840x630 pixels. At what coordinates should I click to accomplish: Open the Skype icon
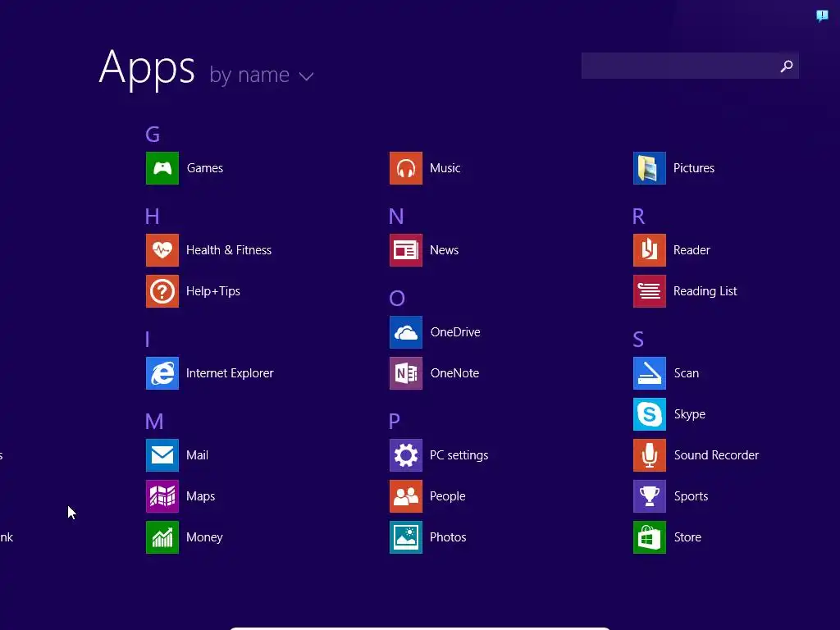pyautogui.click(x=650, y=414)
